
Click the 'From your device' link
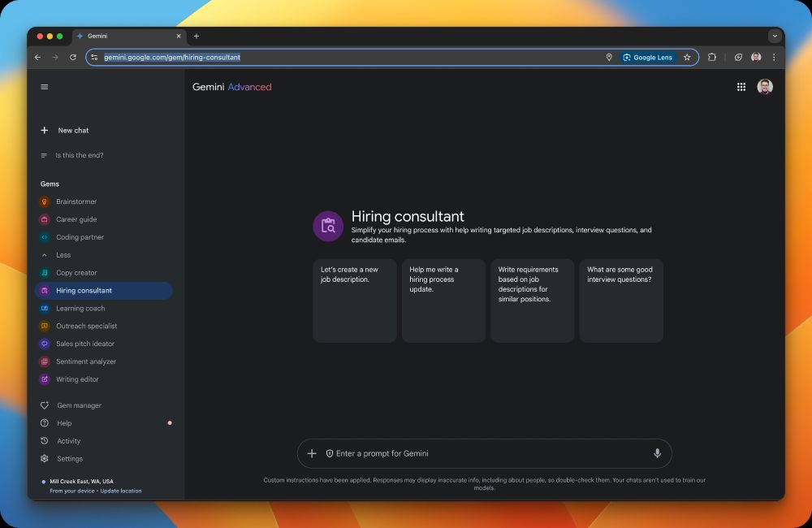pyautogui.click(x=72, y=491)
